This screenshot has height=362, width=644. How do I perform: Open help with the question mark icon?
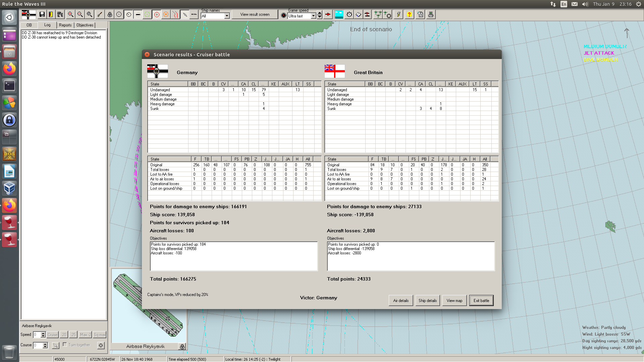(409, 14)
